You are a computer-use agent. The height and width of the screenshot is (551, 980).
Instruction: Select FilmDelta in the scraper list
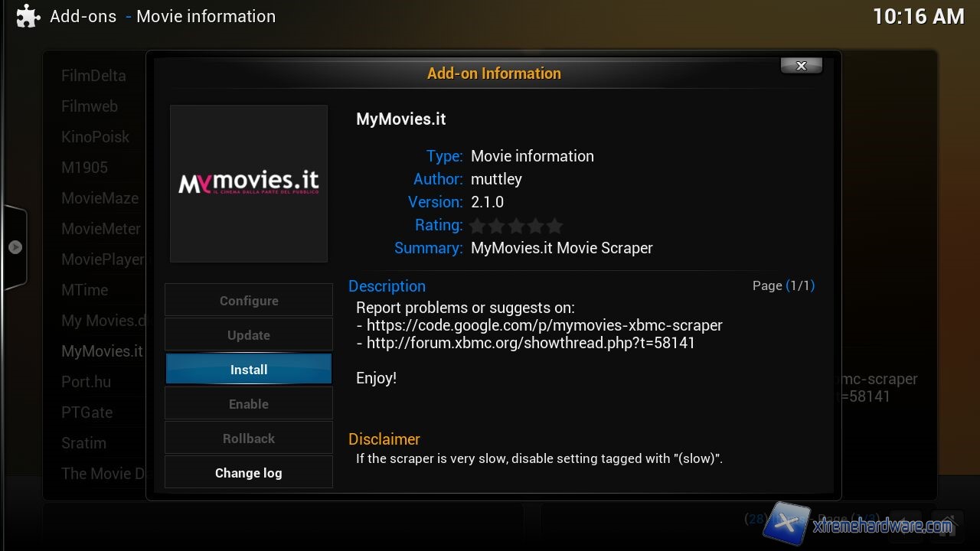[x=93, y=76]
